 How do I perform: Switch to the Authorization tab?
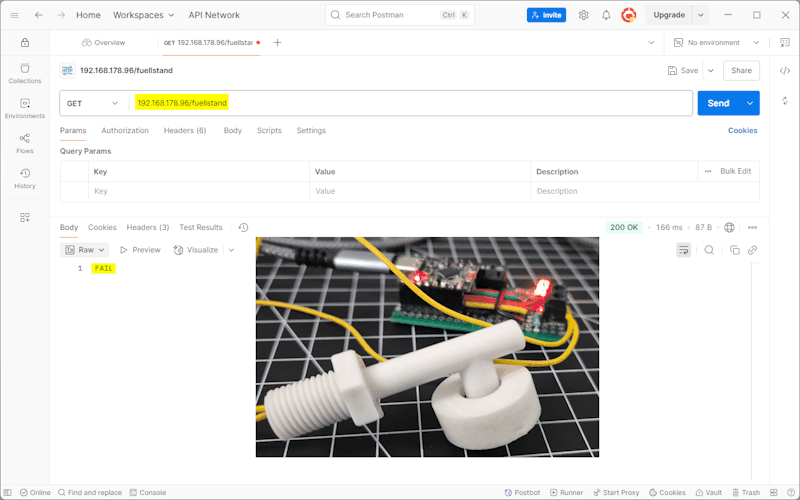point(125,131)
